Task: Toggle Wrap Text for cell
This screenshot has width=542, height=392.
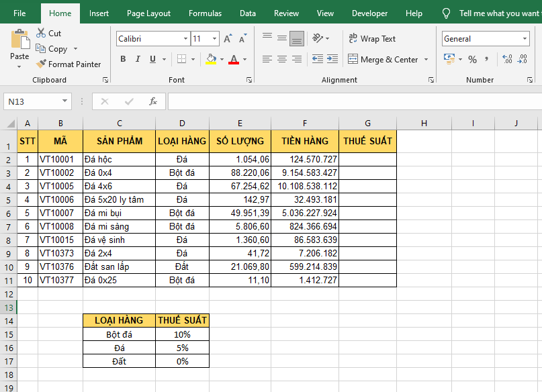Action: click(372, 39)
